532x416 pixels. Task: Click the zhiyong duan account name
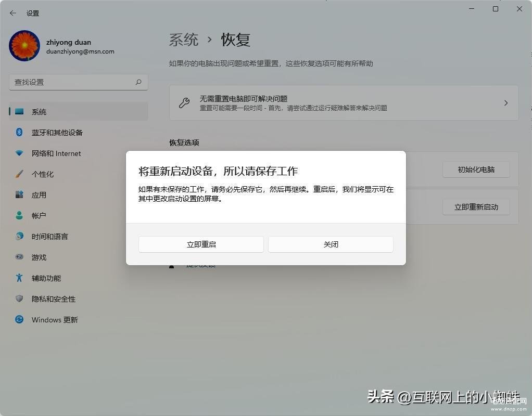coord(69,42)
